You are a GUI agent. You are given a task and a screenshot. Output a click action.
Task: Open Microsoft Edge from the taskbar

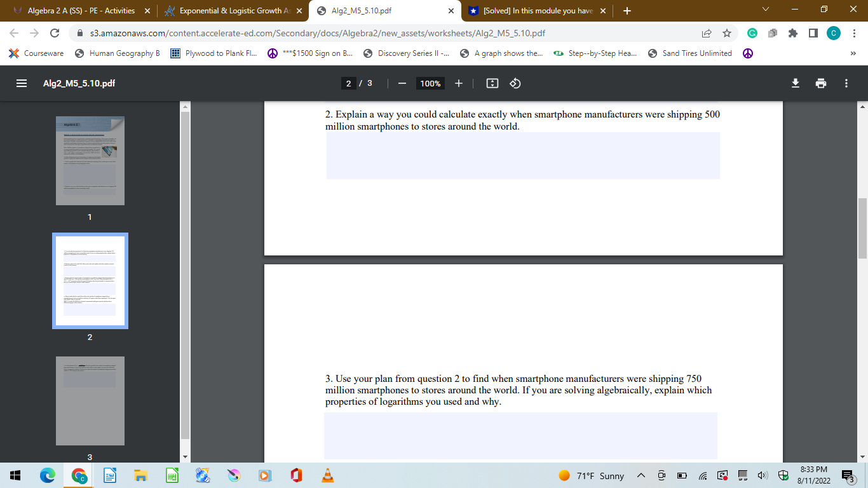(48, 475)
